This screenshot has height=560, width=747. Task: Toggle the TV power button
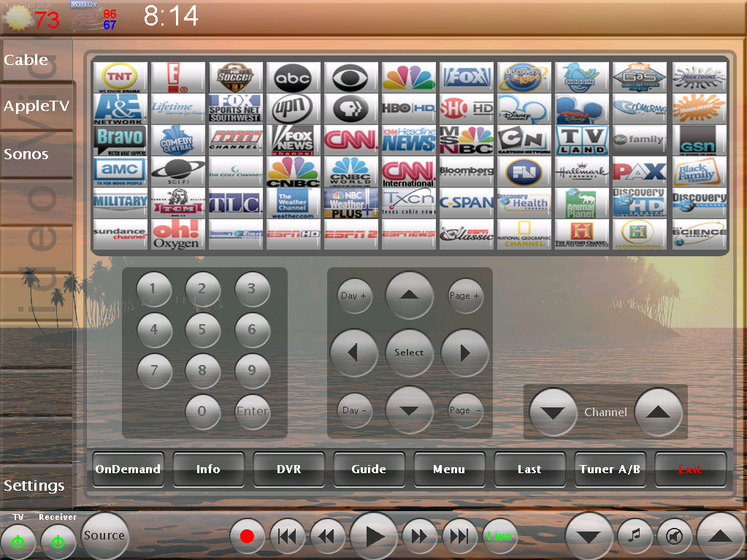point(18,541)
